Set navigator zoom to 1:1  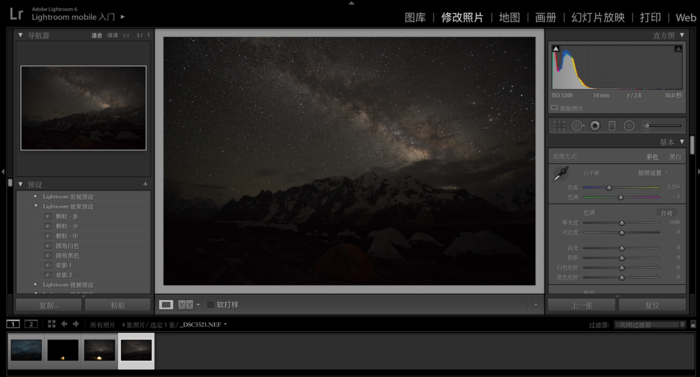126,35
